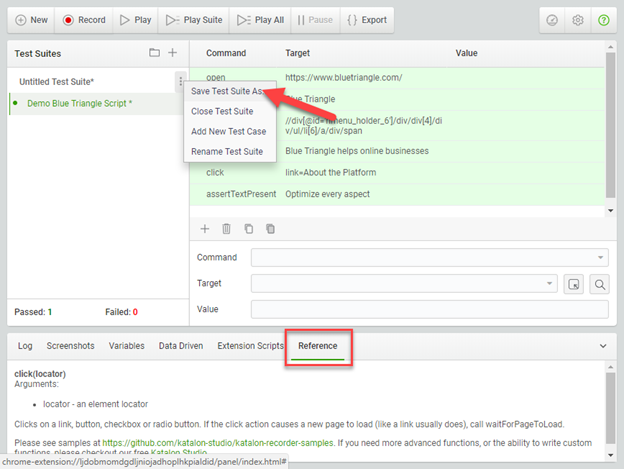This screenshot has width=624, height=469.
Task: Open settings gear icon
Action: (578, 20)
